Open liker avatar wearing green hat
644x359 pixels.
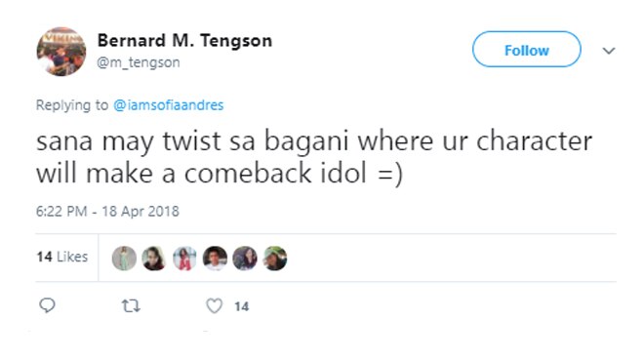point(275,259)
